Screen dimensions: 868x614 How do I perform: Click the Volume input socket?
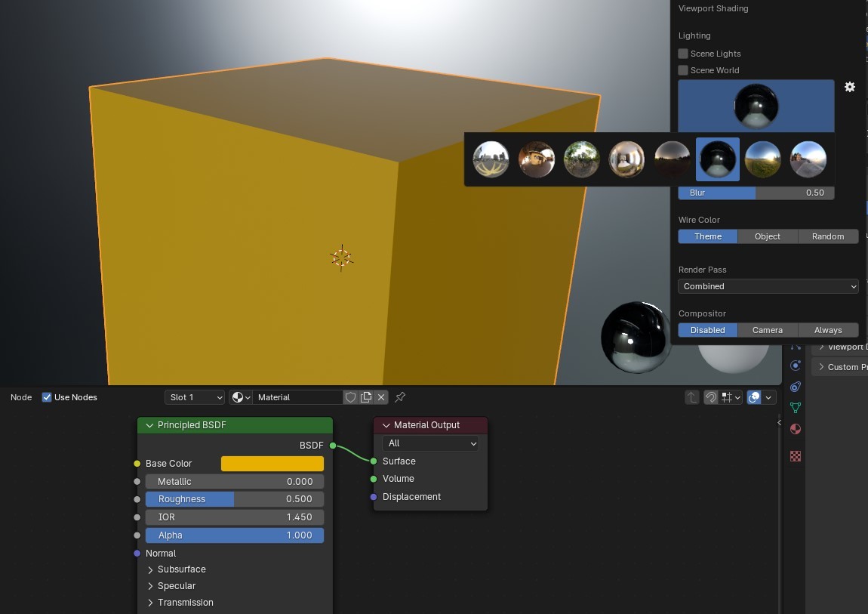(x=374, y=479)
